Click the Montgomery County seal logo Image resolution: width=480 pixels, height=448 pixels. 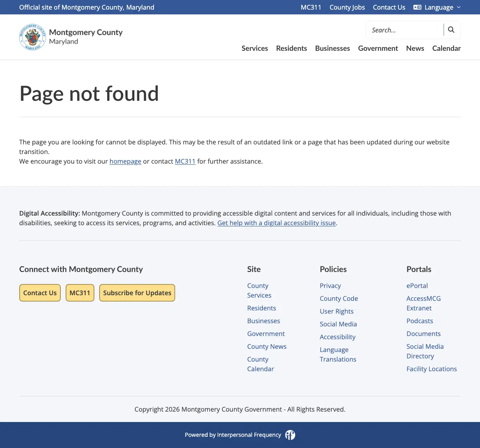(32, 37)
